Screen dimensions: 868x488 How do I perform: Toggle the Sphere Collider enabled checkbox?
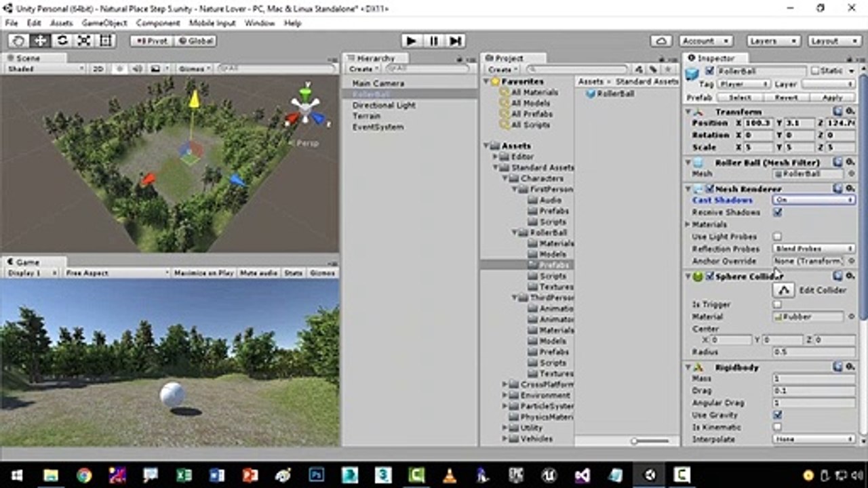click(709, 277)
